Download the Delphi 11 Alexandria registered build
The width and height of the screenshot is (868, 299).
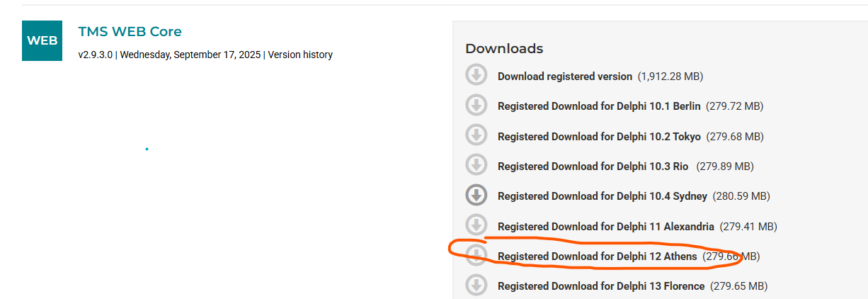coord(605,227)
